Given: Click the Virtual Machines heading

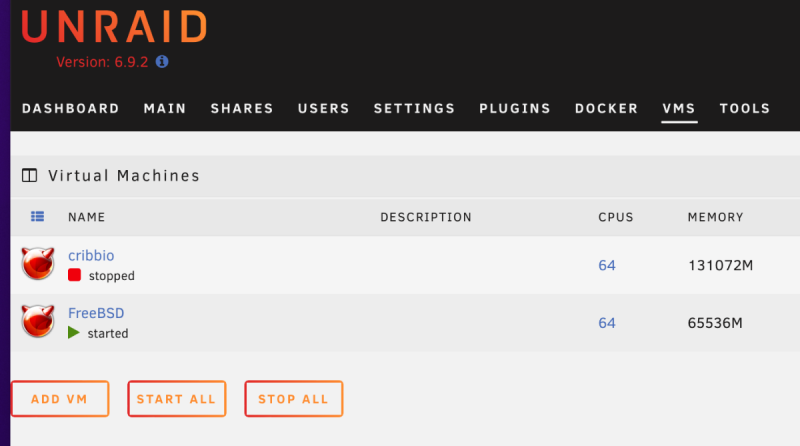Looking at the screenshot, I should [123, 176].
